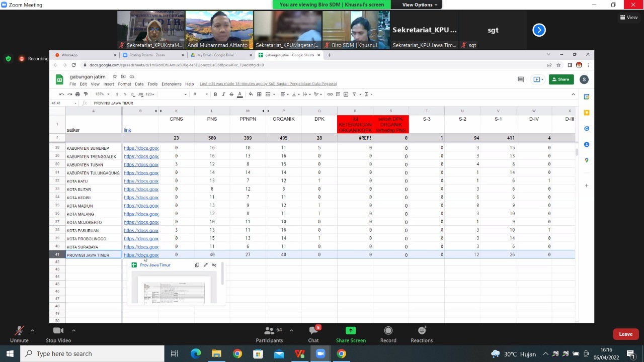
Task: Star the gabungan jatim spreadsheet
Action: tap(115, 77)
